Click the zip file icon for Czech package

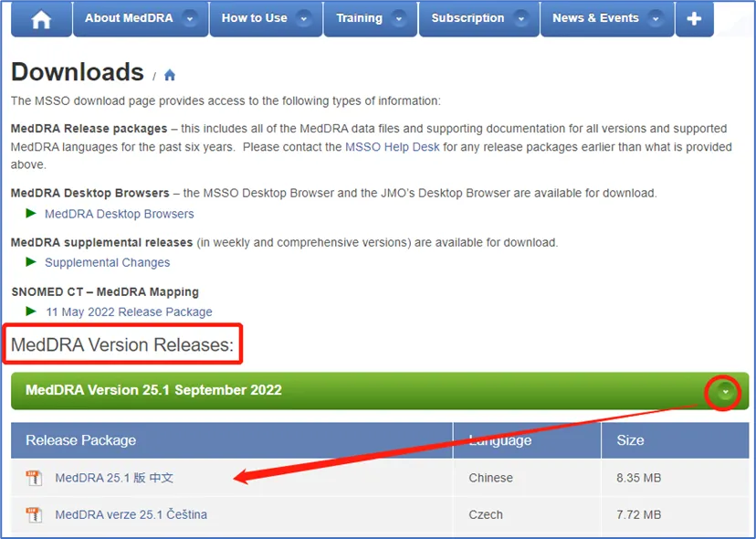[x=34, y=515]
